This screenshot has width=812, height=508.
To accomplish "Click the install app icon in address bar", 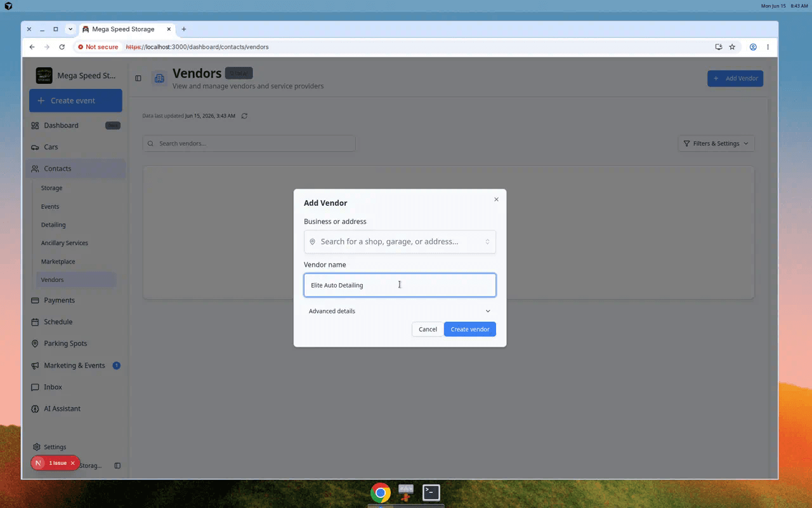I will point(718,47).
